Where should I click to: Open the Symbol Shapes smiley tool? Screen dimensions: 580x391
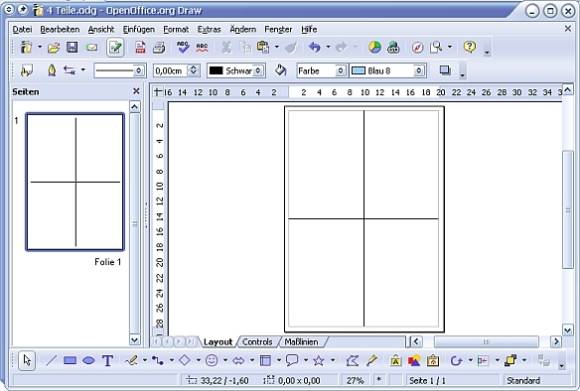click(212, 360)
